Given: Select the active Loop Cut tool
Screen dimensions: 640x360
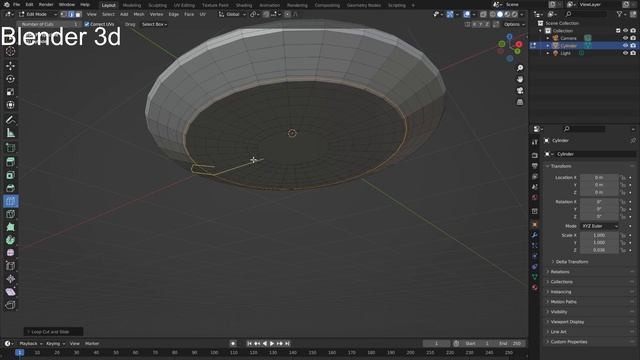Looking at the screenshot, I should coord(11,201).
